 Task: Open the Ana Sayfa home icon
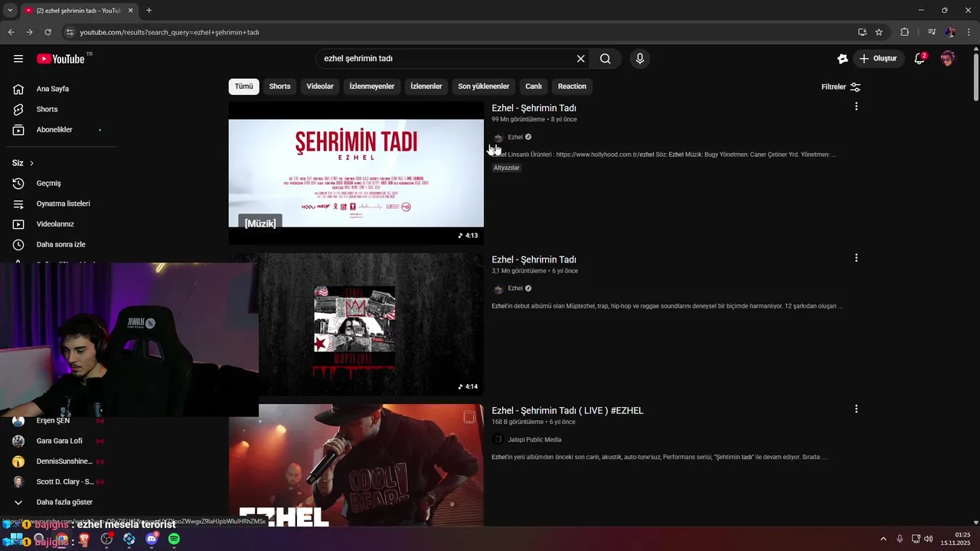[18, 89]
